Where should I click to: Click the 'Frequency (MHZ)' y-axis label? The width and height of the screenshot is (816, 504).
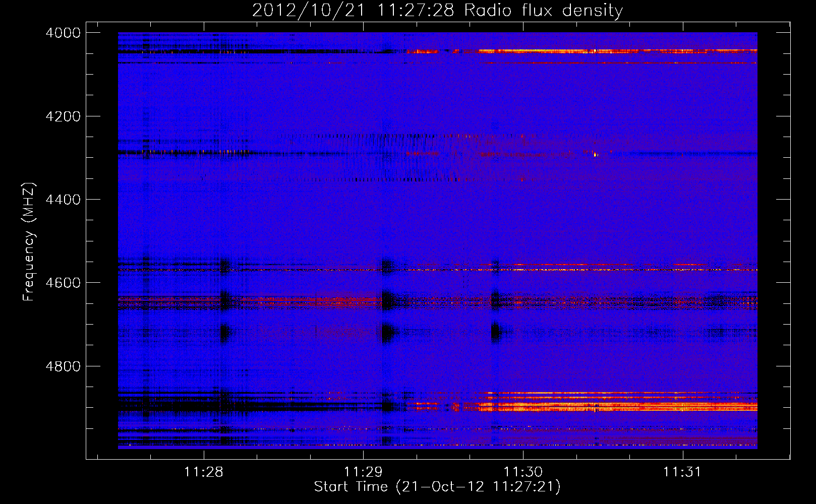(29, 242)
